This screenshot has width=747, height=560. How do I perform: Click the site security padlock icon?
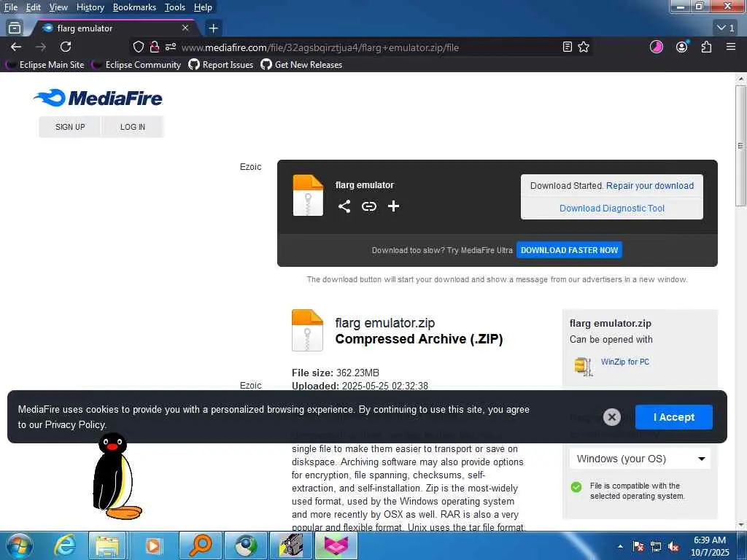coord(155,47)
